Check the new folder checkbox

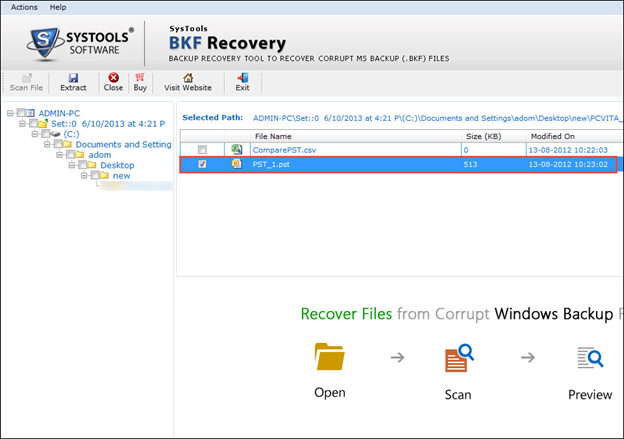[95, 175]
